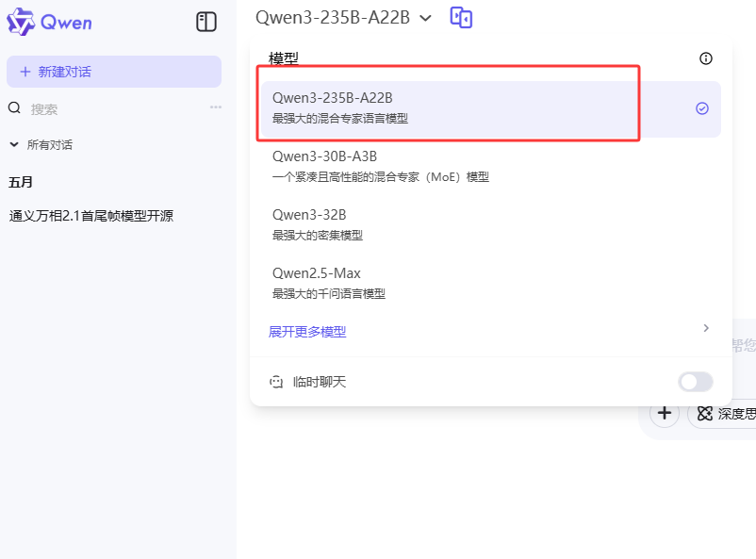Select the Qwen3-30B-A3B model option

pos(491,167)
